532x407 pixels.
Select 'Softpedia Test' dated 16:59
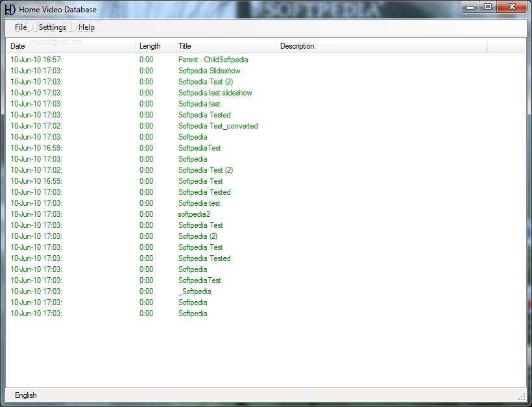200,181
